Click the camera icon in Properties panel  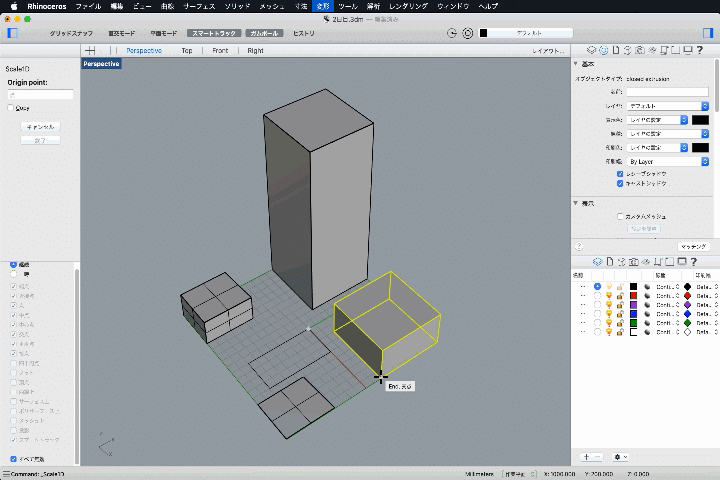point(640,50)
